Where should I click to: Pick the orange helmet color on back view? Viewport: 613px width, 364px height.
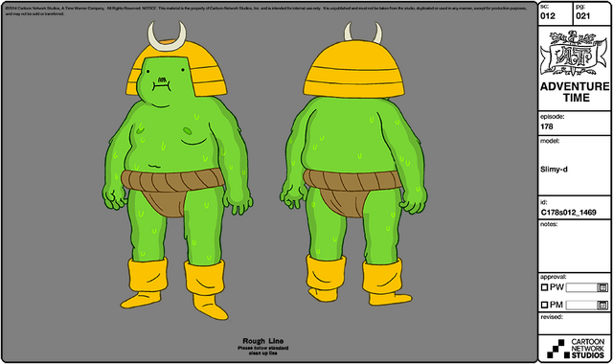tap(353, 70)
